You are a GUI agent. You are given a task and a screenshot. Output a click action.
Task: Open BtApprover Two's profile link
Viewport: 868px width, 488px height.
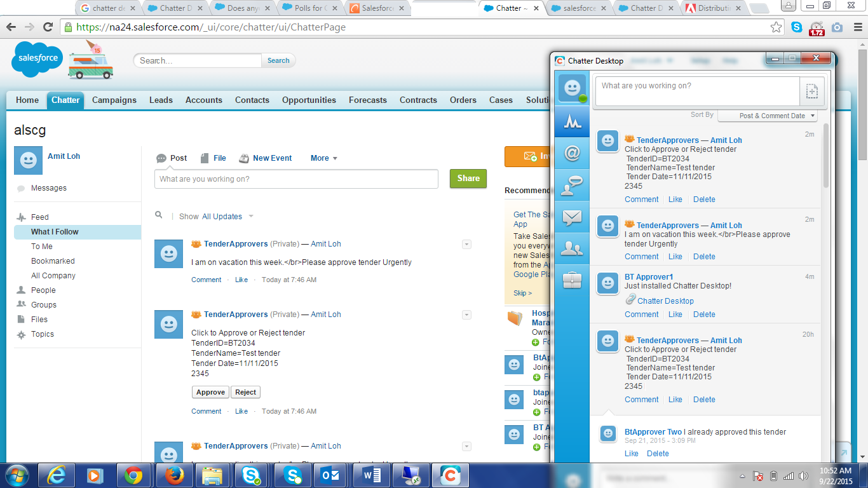click(x=653, y=432)
